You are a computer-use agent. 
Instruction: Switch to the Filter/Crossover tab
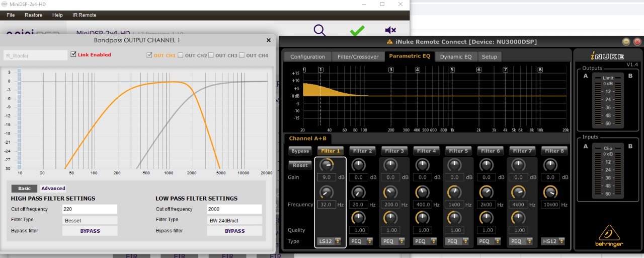pos(358,56)
